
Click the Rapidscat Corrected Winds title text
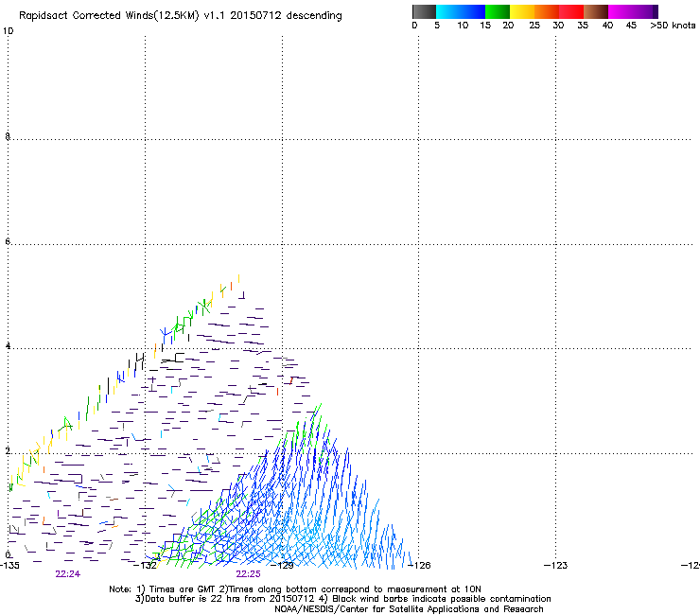tap(181, 15)
